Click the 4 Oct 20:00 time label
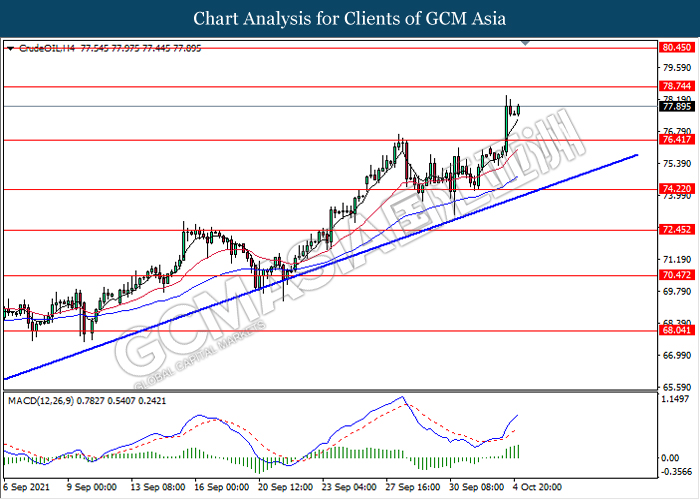This screenshot has width=700, height=500. coord(537,487)
